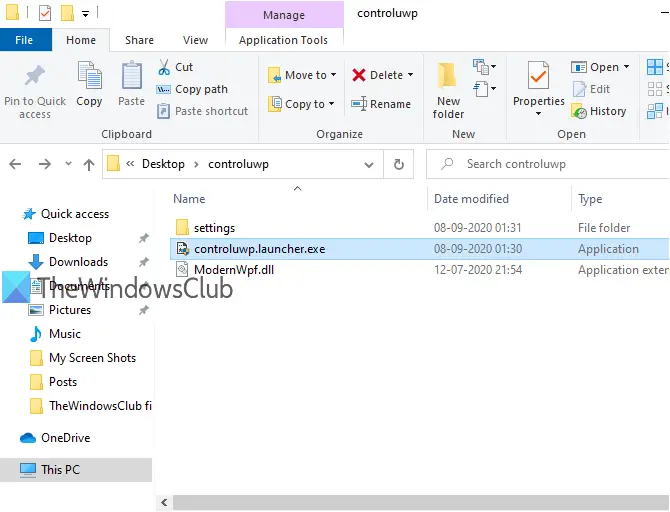The image size is (670, 512).
Task: Click the red Delete button
Action: [377, 75]
